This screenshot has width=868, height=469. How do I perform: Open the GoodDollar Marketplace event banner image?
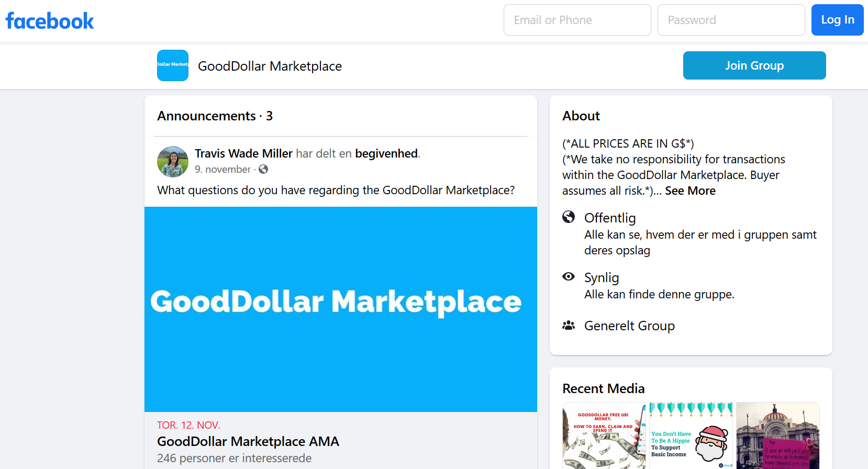tap(341, 309)
